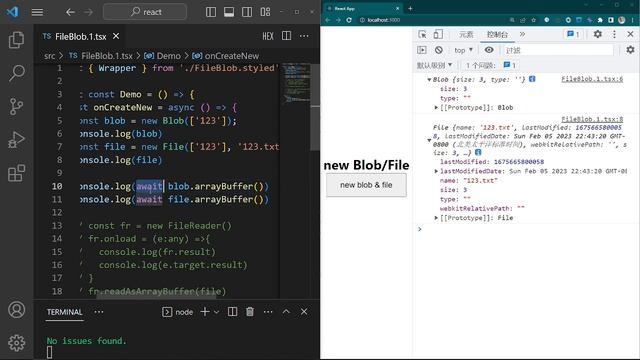Open the new terminal launch profile dropdown
This screenshot has height=360, width=640.
pyautogui.click(x=216, y=312)
